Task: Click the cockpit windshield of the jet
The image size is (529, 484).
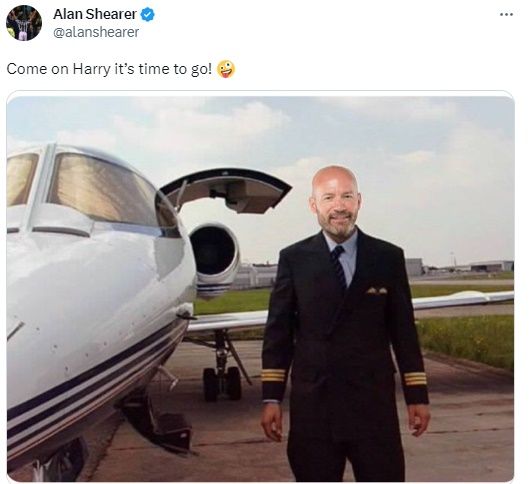Action: click(x=101, y=187)
